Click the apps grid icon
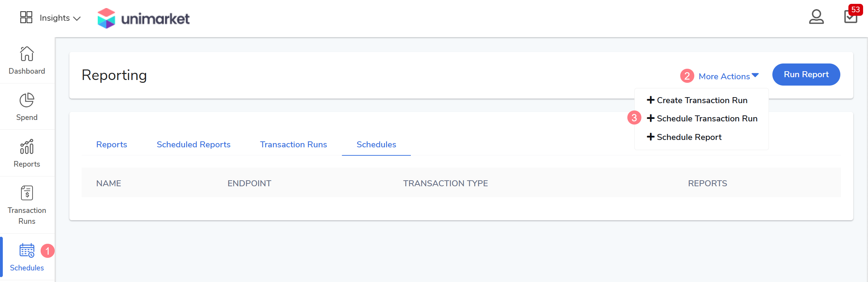868x282 pixels. pos(26,17)
